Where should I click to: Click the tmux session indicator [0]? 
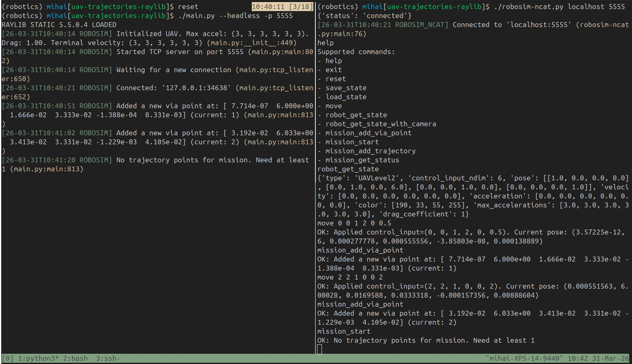(x=8, y=358)
